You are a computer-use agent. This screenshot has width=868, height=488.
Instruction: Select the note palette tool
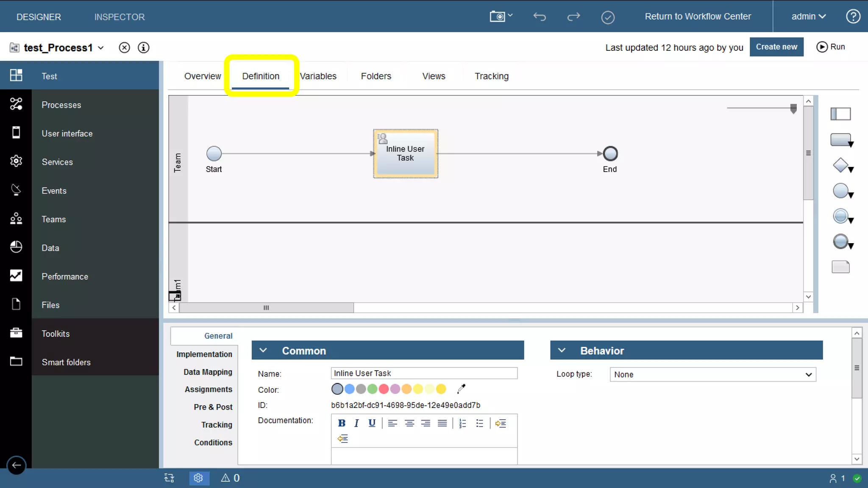pos(840,267)
